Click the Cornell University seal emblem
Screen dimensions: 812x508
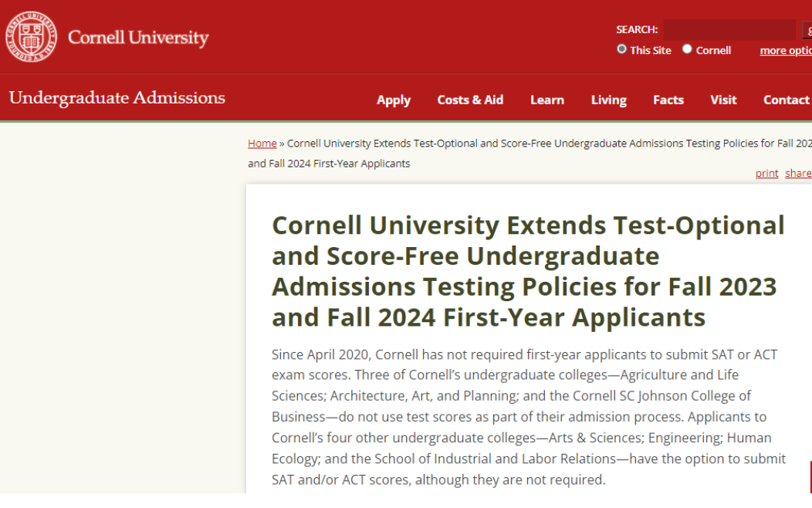click(x=32, y=37)
